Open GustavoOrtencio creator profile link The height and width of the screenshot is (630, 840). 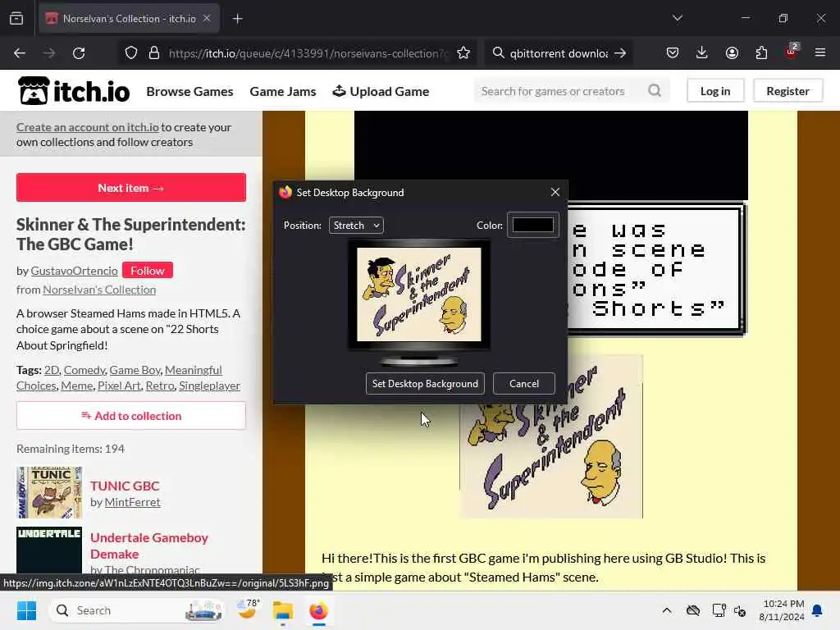pyautogui.click(x=74, y=271)
